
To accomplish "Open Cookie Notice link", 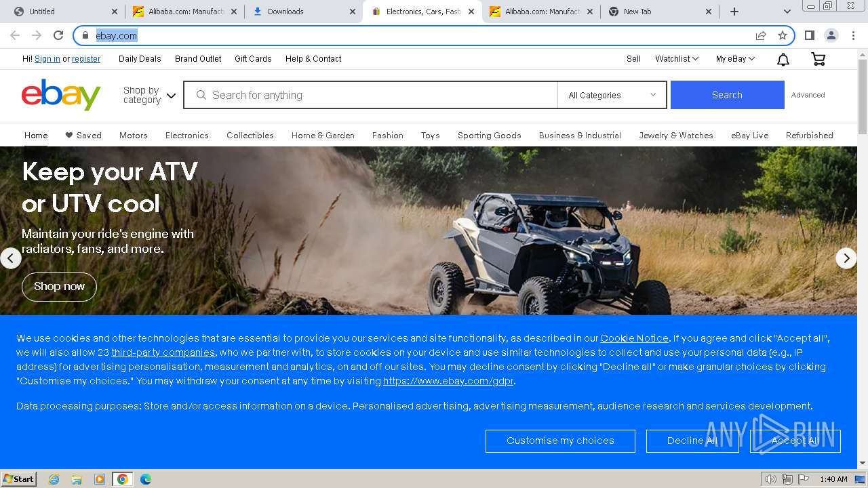I will pos(634,338).
